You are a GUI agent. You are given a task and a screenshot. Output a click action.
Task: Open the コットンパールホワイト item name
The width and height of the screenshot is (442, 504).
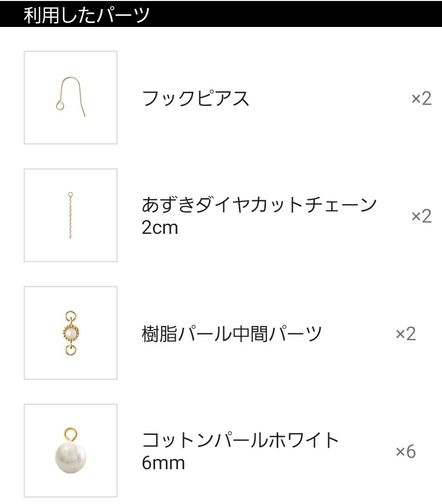click(240, 440)
